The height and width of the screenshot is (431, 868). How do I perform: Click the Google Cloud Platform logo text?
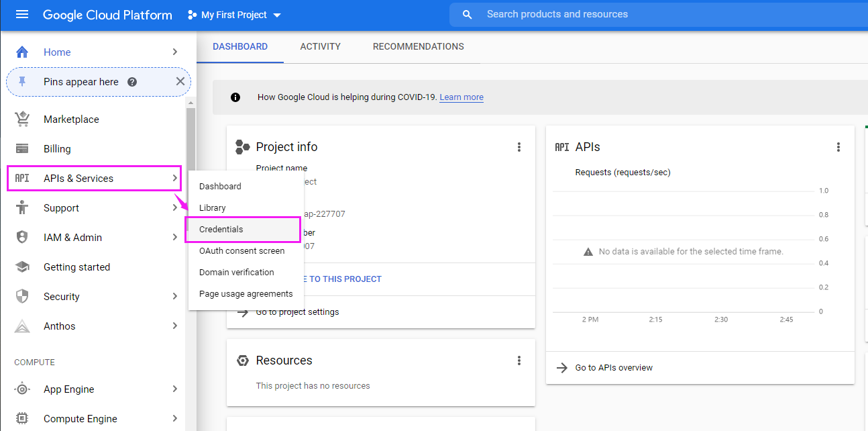(x=107, y=15)
